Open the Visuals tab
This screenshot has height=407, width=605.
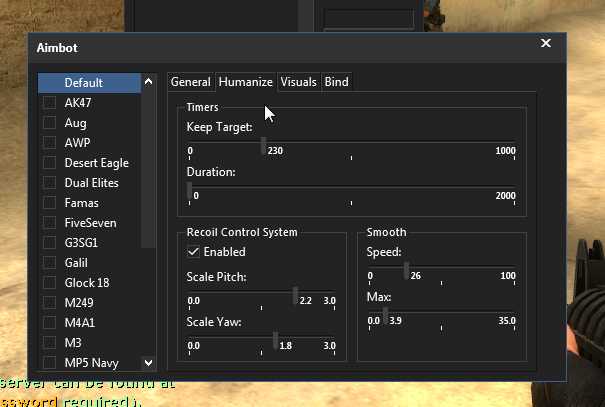[x=298, y=82]
